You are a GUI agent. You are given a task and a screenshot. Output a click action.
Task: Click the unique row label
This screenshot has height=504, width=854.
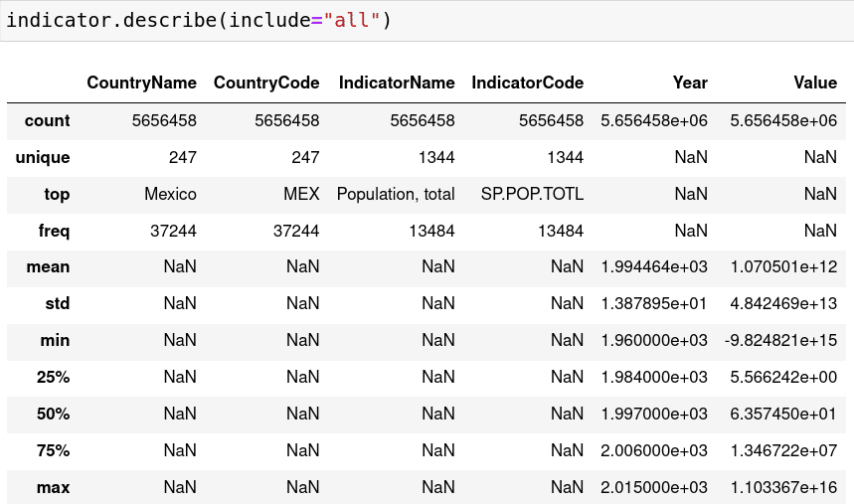[x=43, y=157]
